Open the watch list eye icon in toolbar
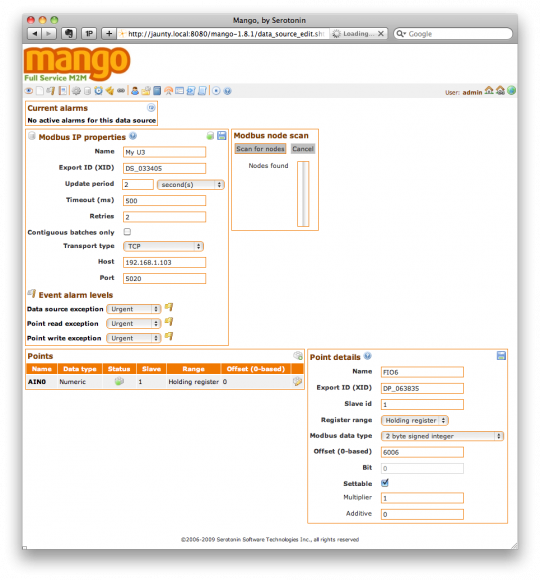Viewport: 540px width, 580px height. (29, 91)
